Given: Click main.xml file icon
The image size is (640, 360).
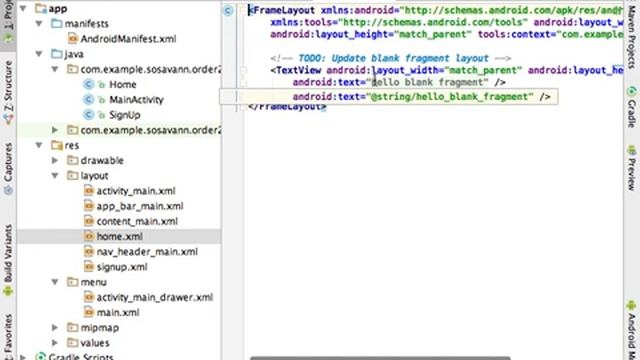Looking at the screenshot, I should 89,312.
